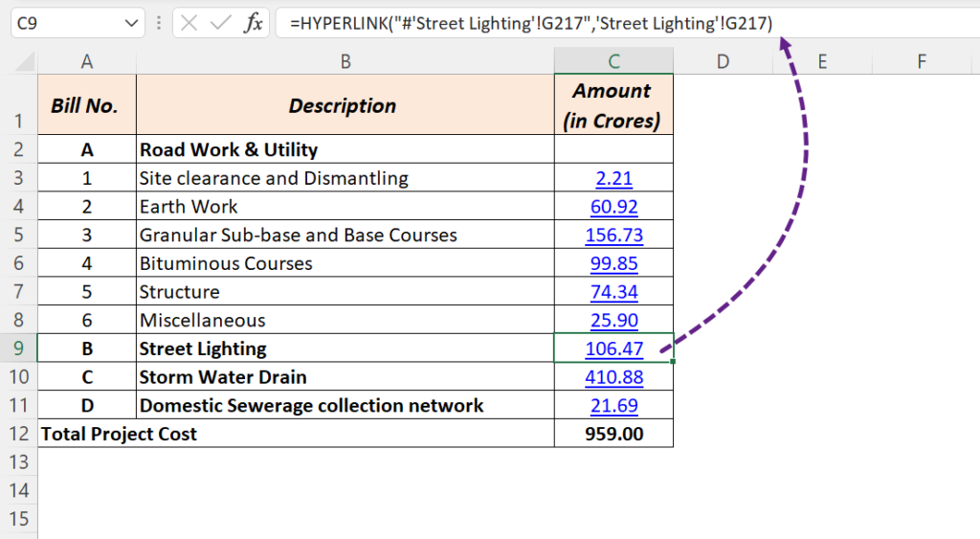Open the 410.88 Storm Water Drain link
Viewport: 980px width, 539px height.
pyautogui.click(x=613, y=377)
